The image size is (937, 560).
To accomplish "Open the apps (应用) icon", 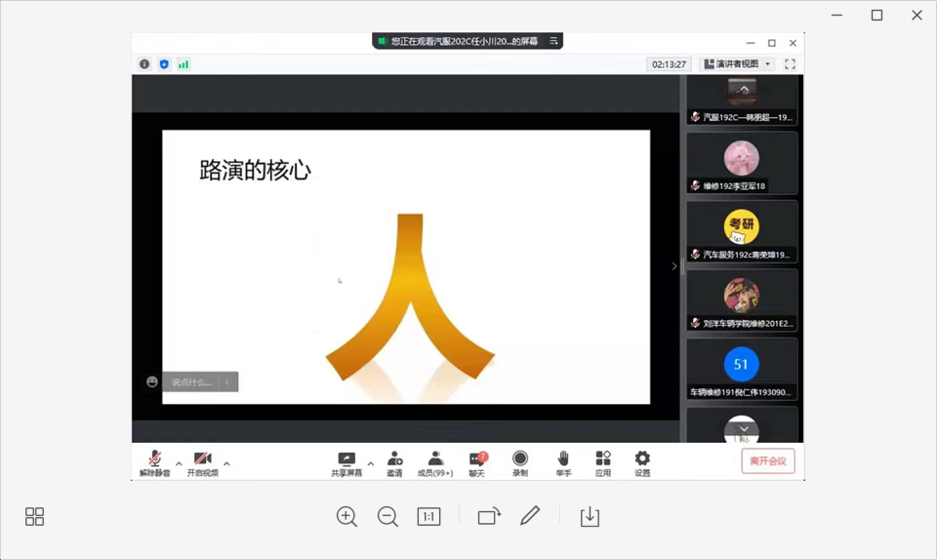I will [x=603, y=462].
